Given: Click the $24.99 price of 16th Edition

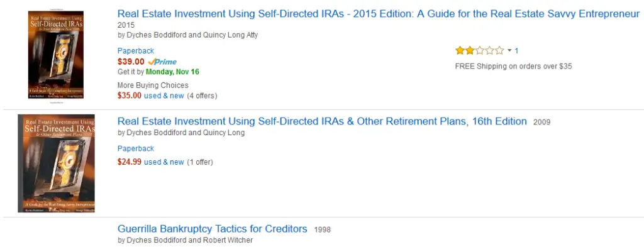Looking at the screenshot, I should [130, 162].
